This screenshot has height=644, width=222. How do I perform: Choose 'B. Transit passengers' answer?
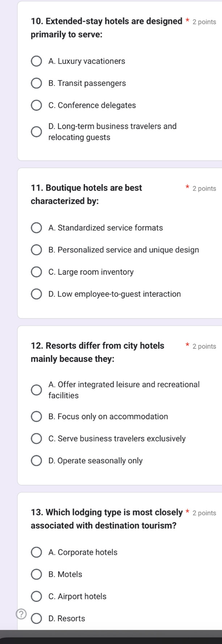[x=36, y=83]
